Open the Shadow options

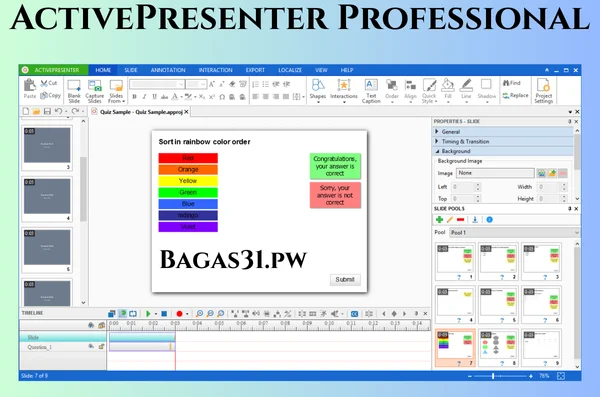click(487, 91)
